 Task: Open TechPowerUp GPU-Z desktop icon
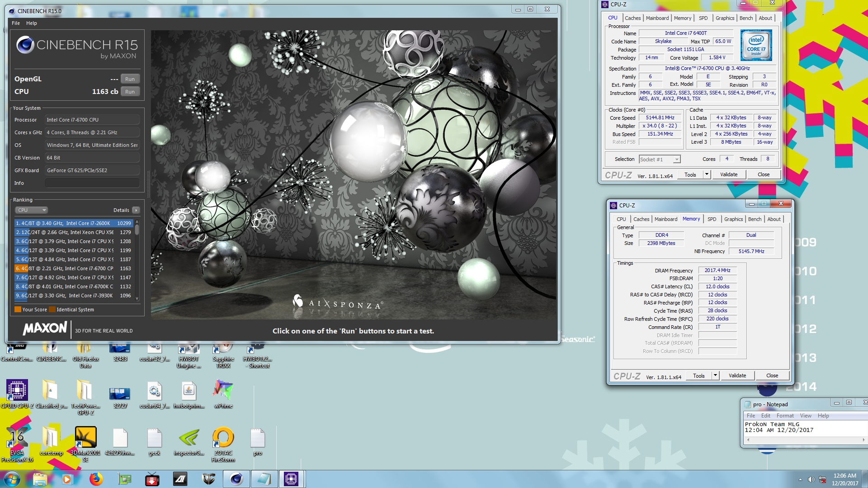(85, 397)
